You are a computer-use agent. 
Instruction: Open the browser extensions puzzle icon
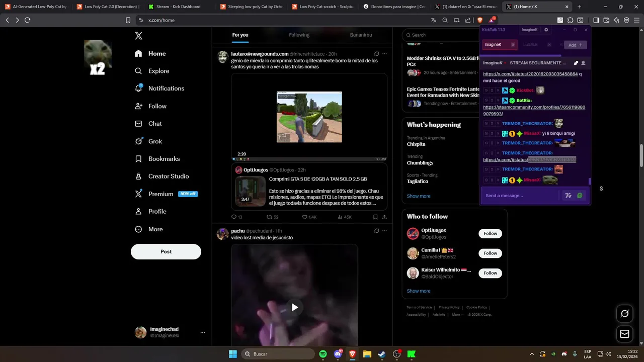570,20
